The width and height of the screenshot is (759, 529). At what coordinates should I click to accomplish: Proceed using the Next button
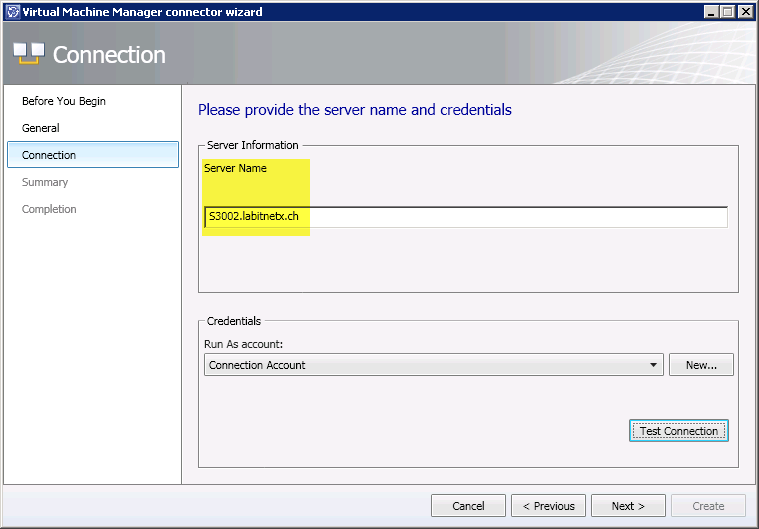[628, 506]
